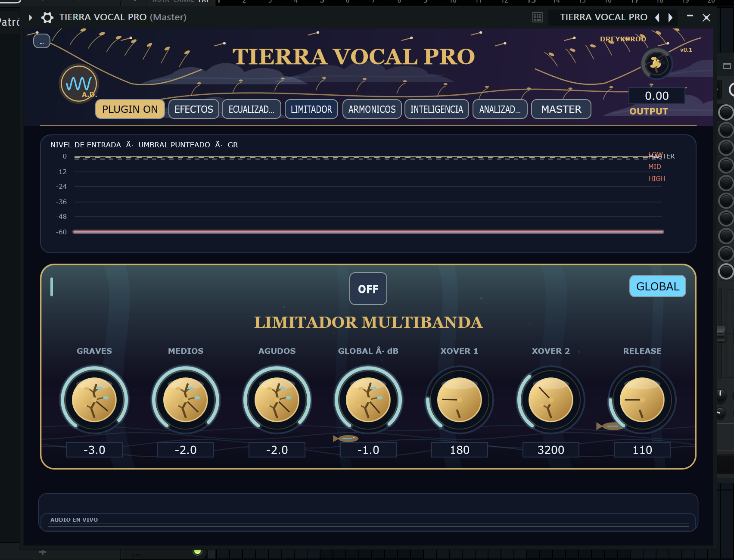Image resolution: width=734 pixels, height=560 pixels.
Task: Click the GRAVES value -3.0 field
Action: coord(94,450)
